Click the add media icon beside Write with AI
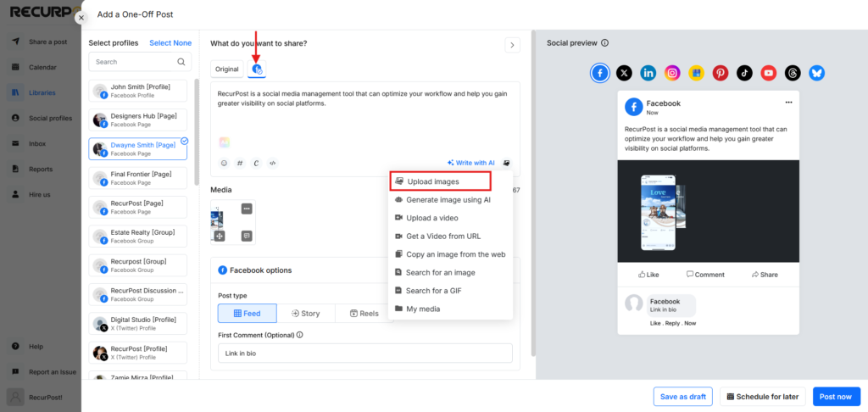The height and width of the screenshot is (412, 868). [x=506, y=163]
